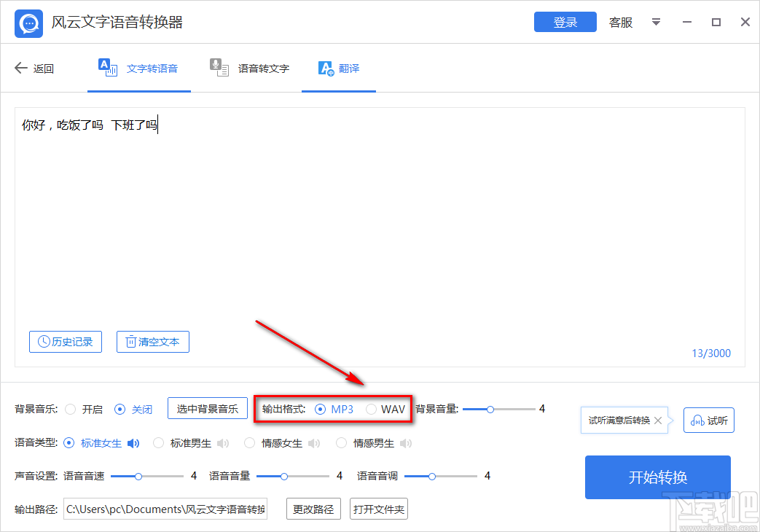Viewport: 760px width, 532px height.
Task: Click the app logo chat bubble icon
Action: (28, 23)
